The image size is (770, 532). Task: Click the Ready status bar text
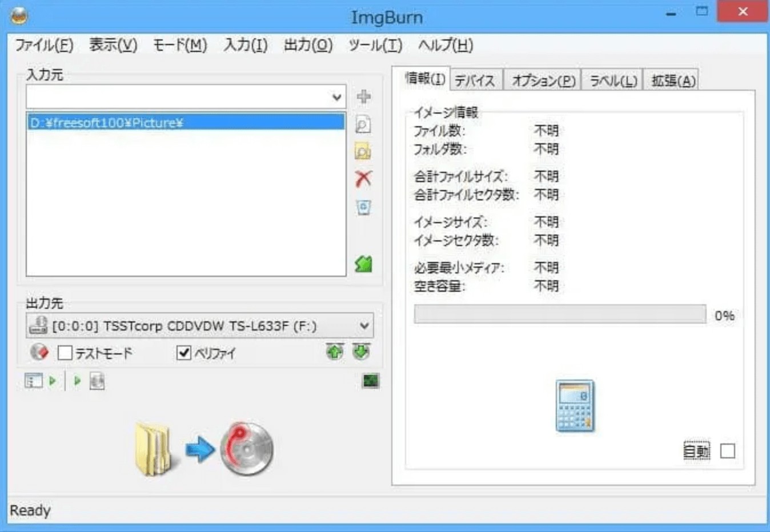tap(30, 510)
